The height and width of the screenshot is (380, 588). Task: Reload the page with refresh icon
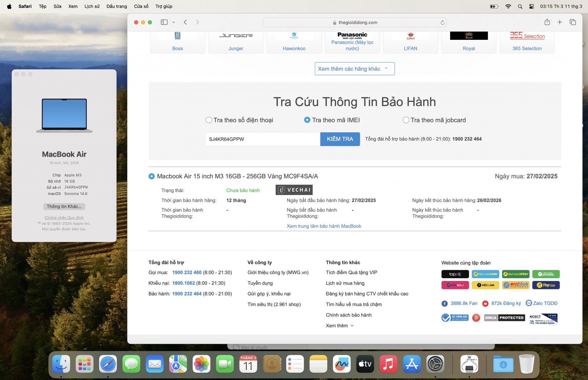442,22
